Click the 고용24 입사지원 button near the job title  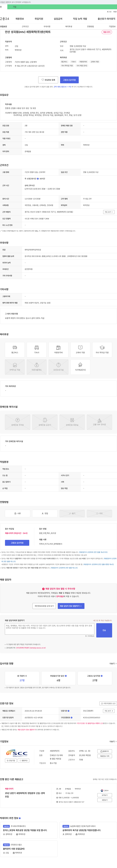69,80
